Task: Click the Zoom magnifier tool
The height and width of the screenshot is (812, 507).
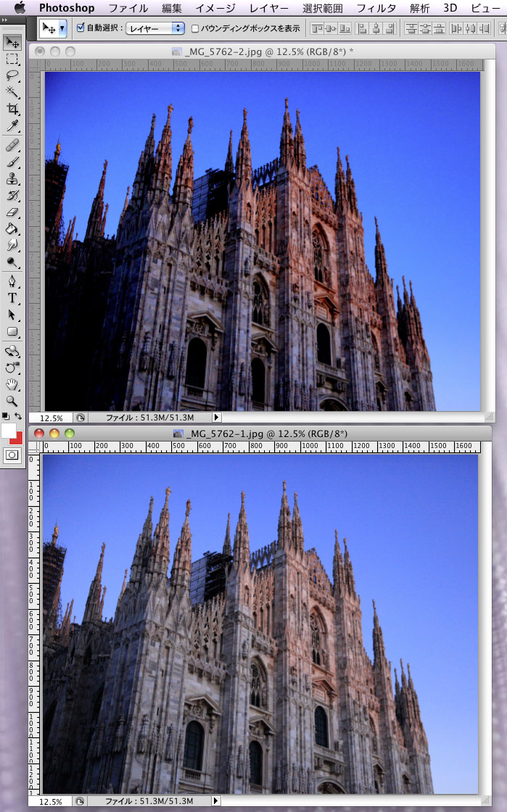Action: pyautogui.click(x=12, y=400)
